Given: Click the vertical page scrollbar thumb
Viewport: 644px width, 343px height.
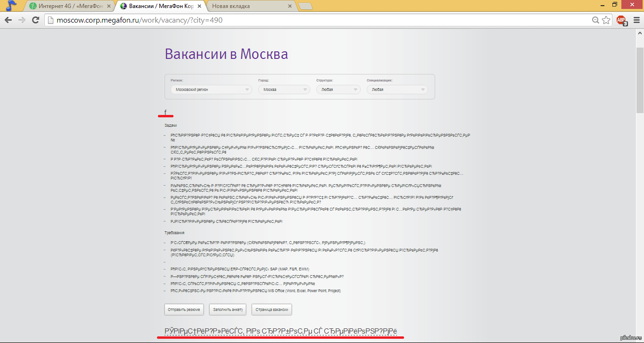Looking at the screenshot, I should click(640, 80).
